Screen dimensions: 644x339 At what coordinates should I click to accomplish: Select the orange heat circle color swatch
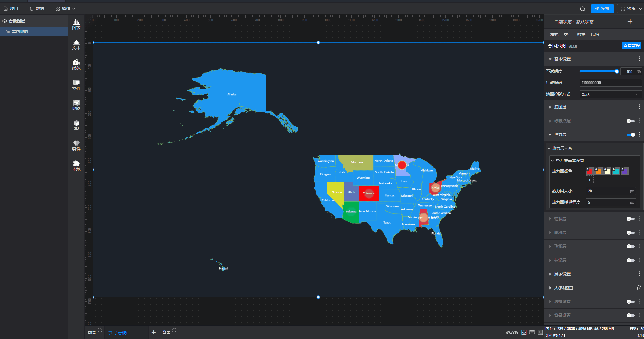point(599,172)
